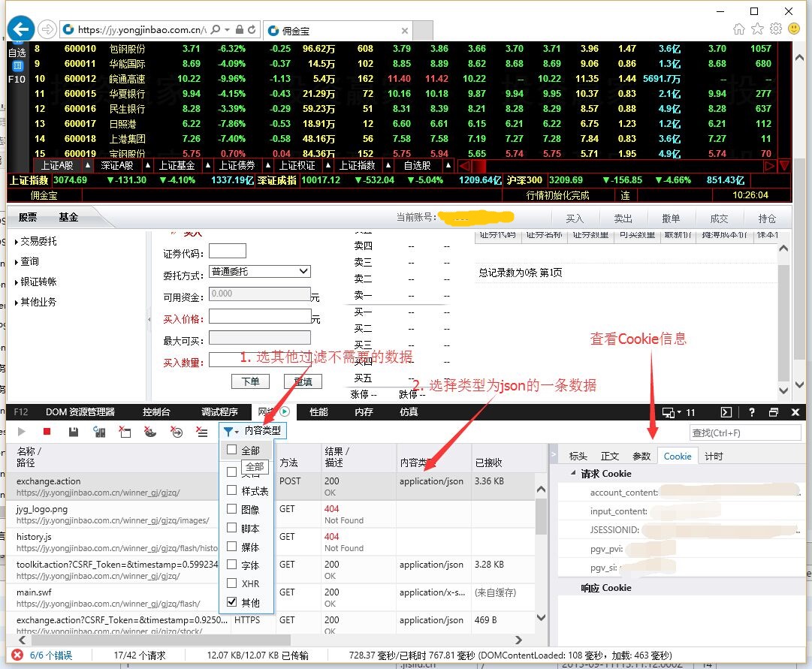This screenshot has width=812, height=669.
Task: Click the clear cache icon in toolbar
Action: point(125,432)
